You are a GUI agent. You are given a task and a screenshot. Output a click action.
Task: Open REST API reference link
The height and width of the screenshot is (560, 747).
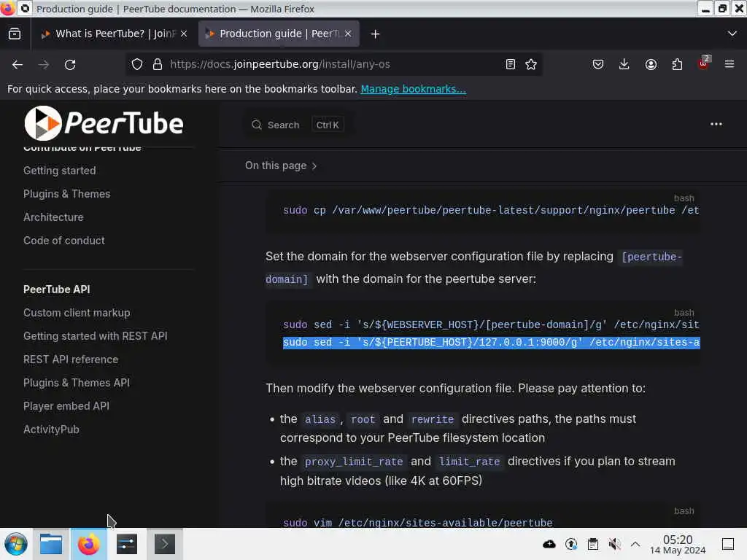(71, 359)
